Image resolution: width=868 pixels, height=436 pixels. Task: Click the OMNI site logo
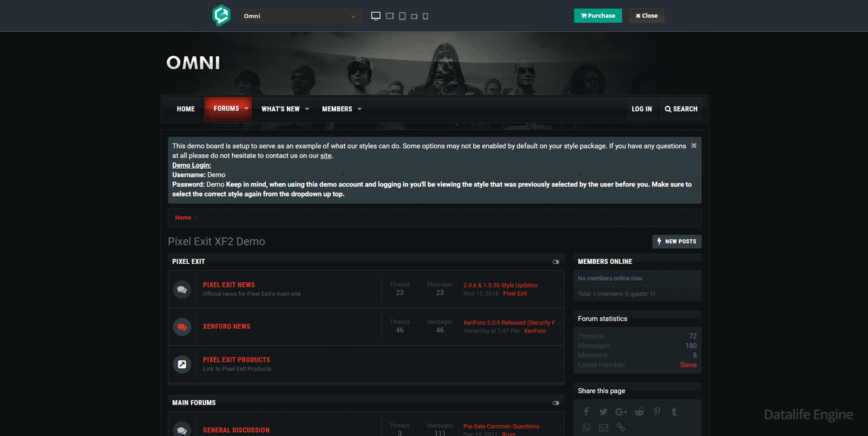(x=193, y=63)
